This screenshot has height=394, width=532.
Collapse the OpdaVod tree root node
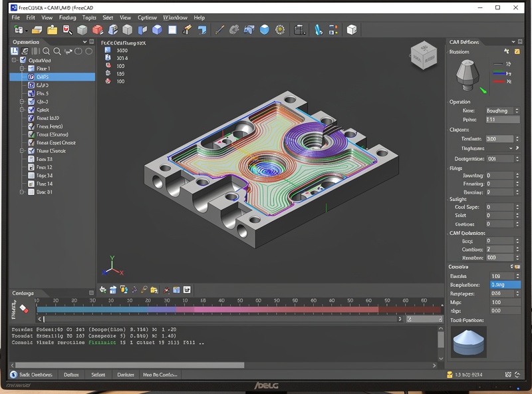tap(14, 60)
